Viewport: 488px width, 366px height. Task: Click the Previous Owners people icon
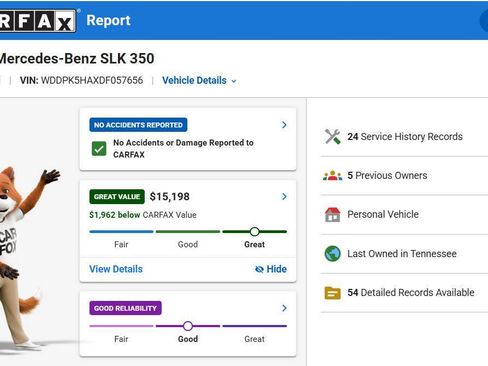pyautogui.click(x=332, y=175)
